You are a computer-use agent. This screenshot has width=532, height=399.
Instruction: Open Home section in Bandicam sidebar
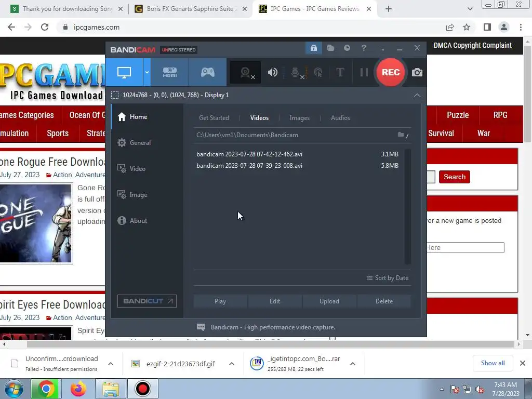(x=147, y=117)
